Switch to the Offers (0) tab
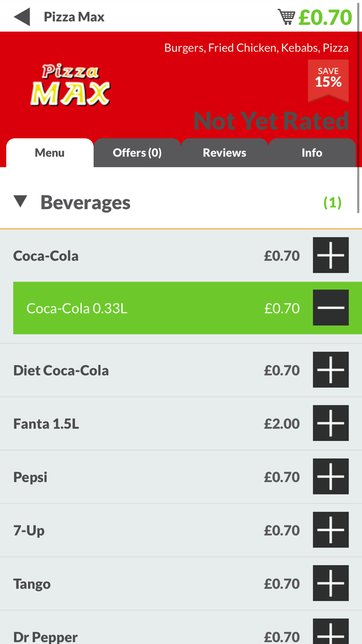 pos(137,153)
